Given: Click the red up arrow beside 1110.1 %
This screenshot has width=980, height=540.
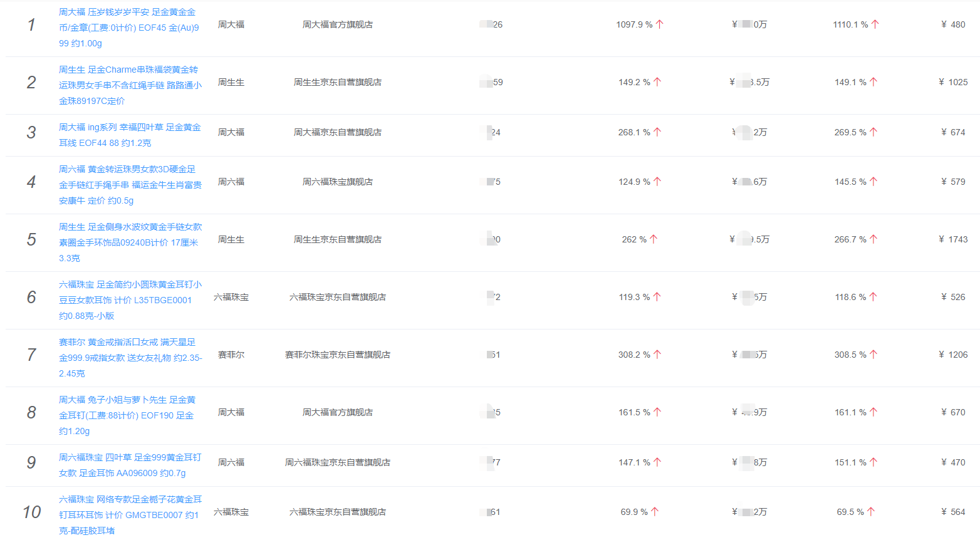Looking at the screenshot, I should (x=875, y=24).
